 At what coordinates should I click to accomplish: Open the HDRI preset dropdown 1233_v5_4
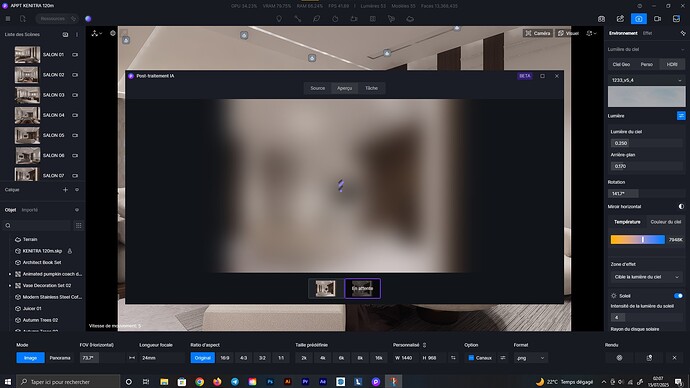(646, 80)
